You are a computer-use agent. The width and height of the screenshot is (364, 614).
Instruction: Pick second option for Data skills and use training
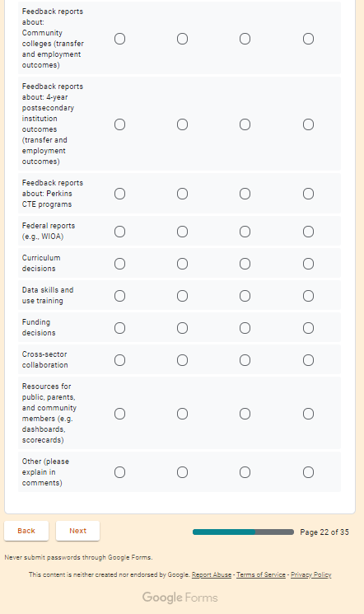(x=182, y=296)
